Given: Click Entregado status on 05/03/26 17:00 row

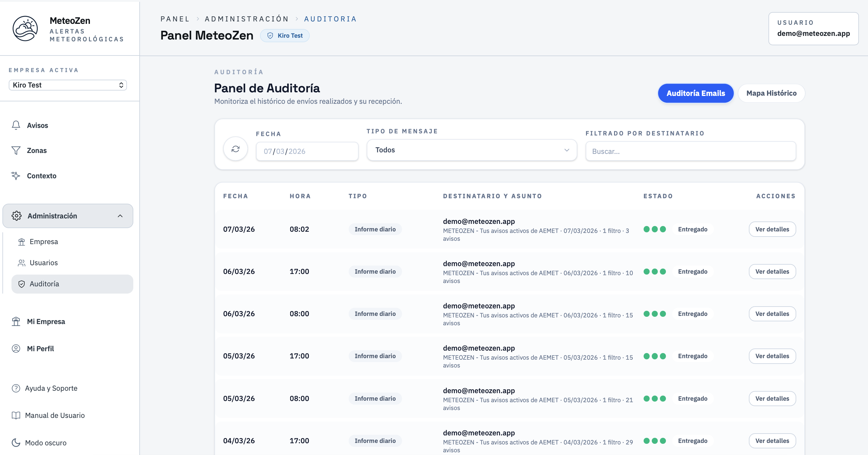Looking at the screenshot, I should [692, 356].
